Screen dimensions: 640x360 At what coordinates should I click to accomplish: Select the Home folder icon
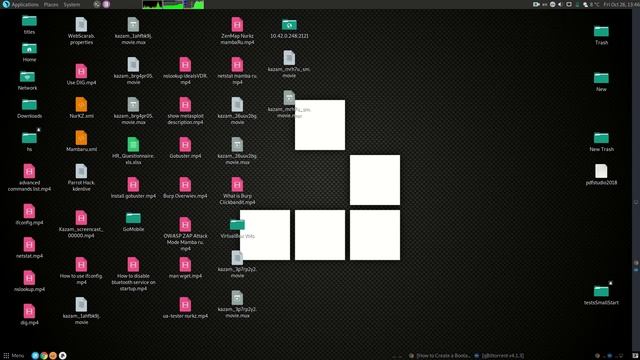[x=29, y=52]
